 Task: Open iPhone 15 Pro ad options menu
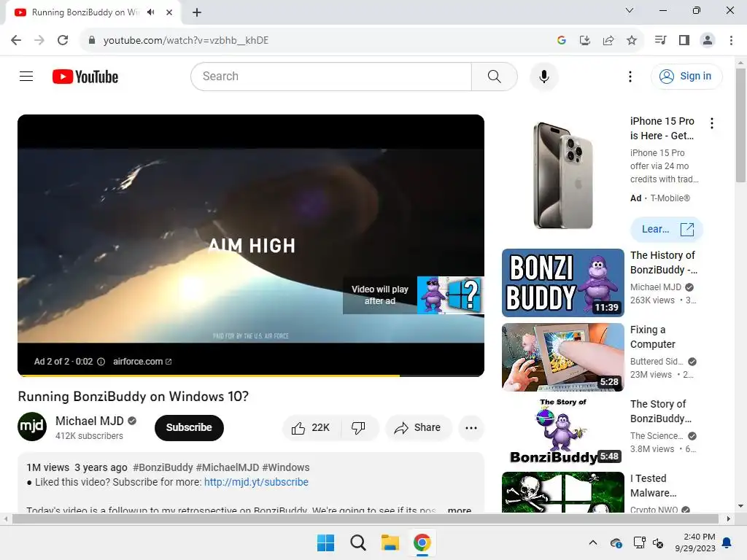712,123
